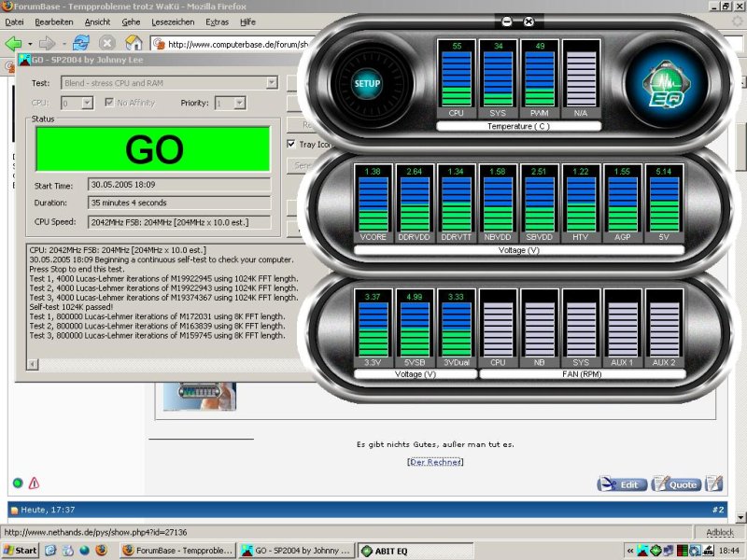Reload the page with the blue refresh icon

(81, 43)
